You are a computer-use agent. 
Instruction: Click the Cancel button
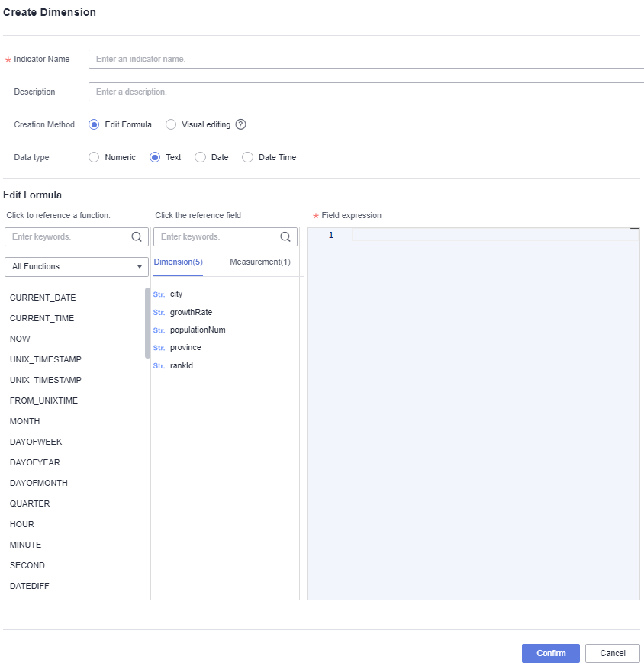pyautogui.click(x=612, y=654)
